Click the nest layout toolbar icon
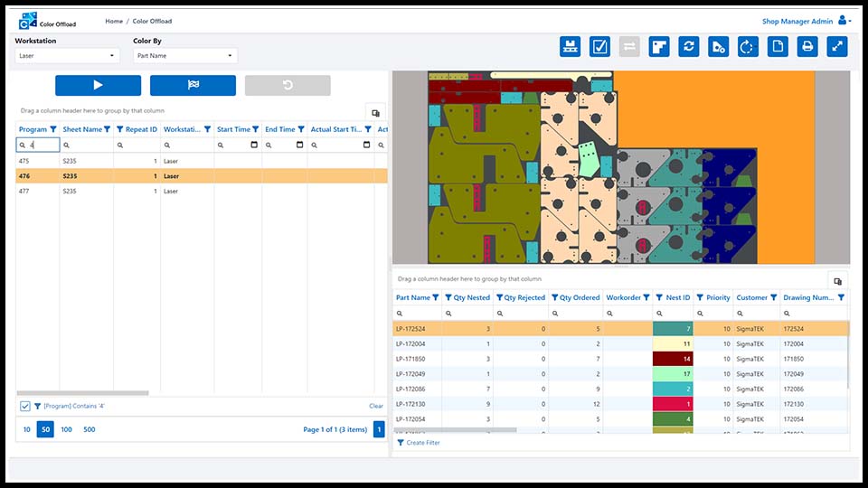Image resolution: width=868 pixels, height=488 pixels. (659, 47)
